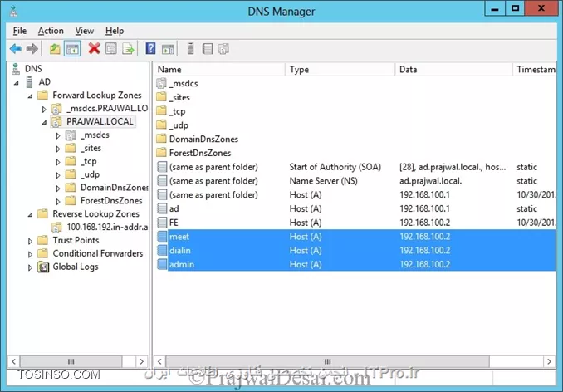Click the Export List toolbar icon
This screenshot has width=563, height=392.
click(128, 48)
